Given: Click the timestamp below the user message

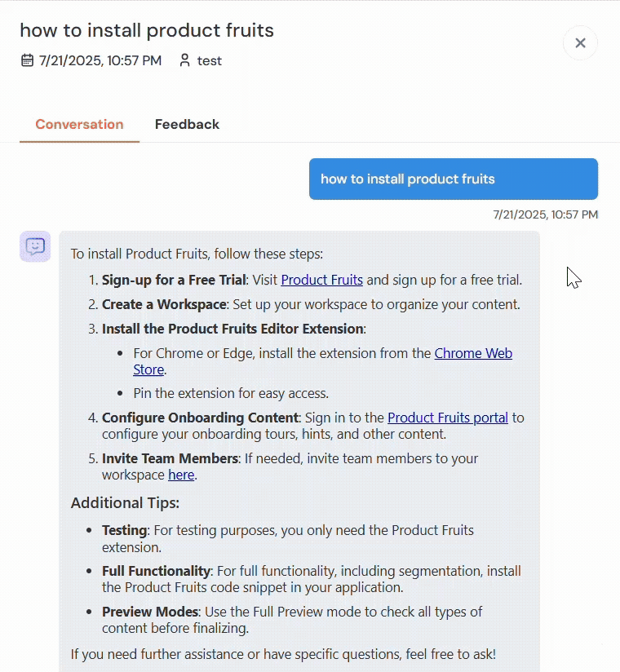Looking at the screenshot, I should (545, 214).
